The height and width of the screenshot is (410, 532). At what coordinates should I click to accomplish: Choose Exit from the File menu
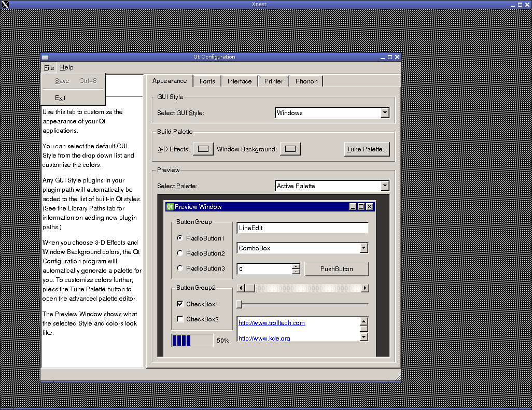coord(60,98)
